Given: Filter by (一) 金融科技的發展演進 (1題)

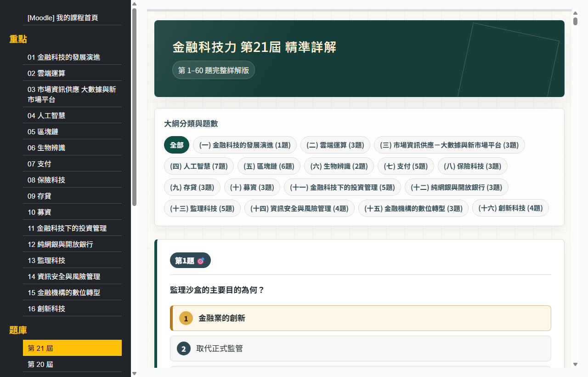Looking at the screenshot, I should [245, 145].
